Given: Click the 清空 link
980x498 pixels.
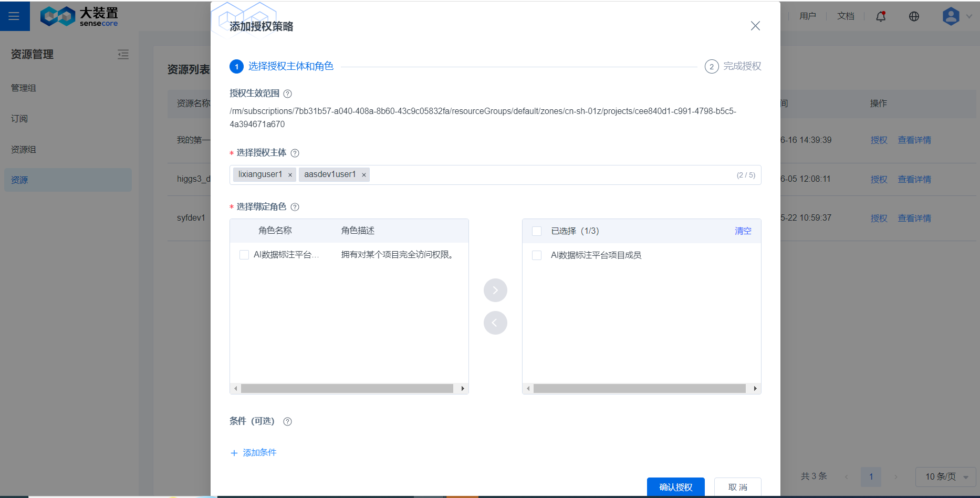Looking at the screenshot, I should coord(743,231).
